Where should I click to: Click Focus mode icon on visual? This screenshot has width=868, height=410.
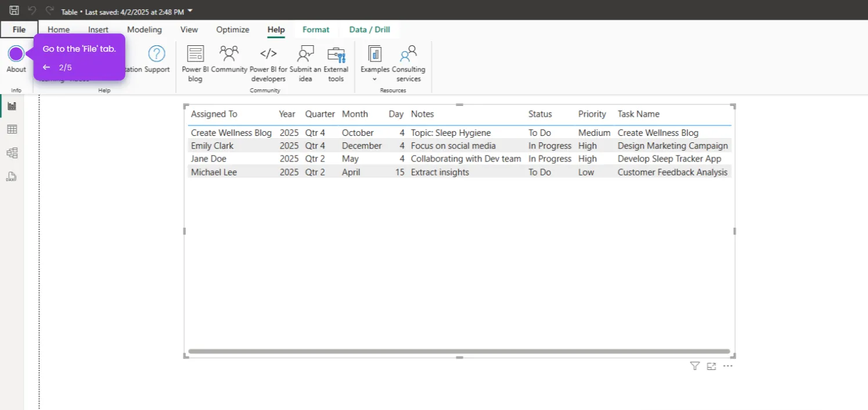point(711,366)
